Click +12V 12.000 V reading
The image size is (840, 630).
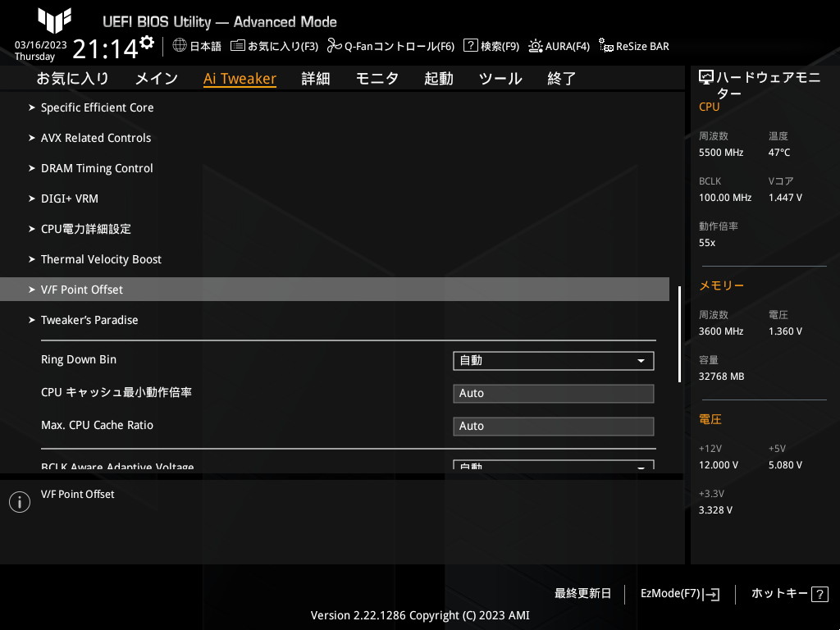click(718, 465)
